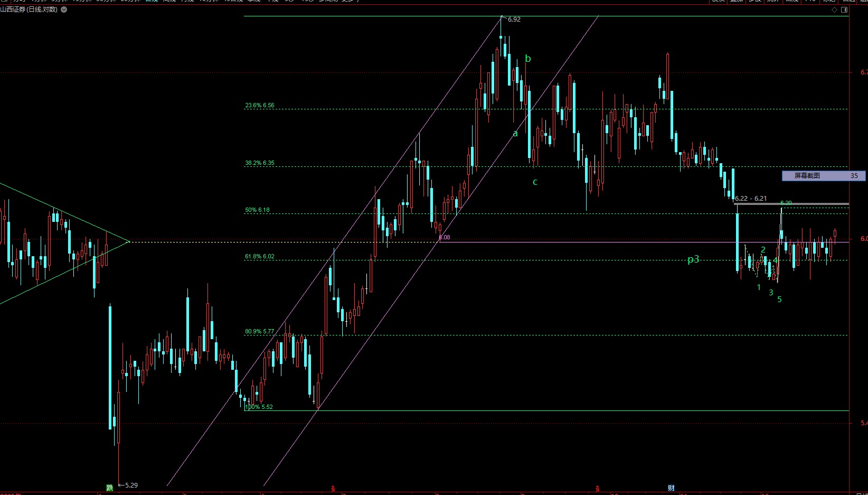Select the wave count label 1
The image size is (868, 495).
[x=759, y=287]
